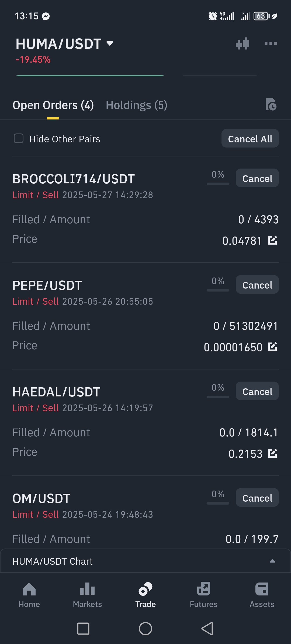
Task: Edit the PEPE/USDT order price
Action: pyautogui.click(x=272, y=347)
